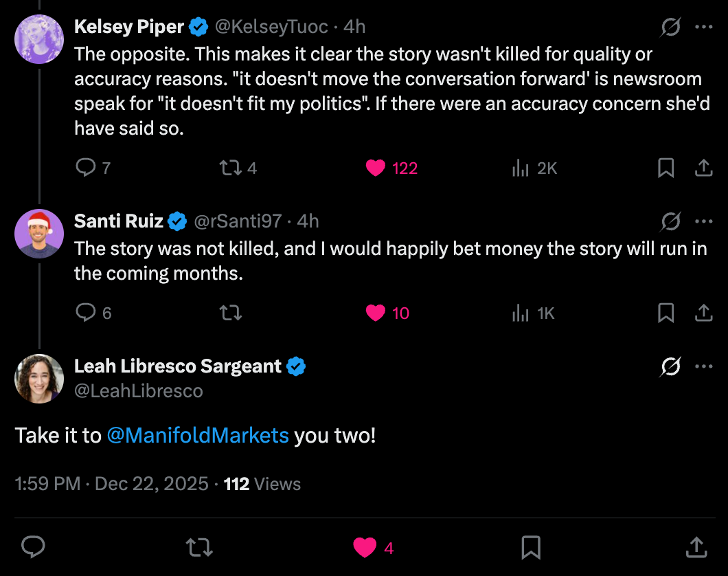This screenshot has width=728, height=576.
Task: Open Leah Libresco Sargeant's profile picture
Action: (39, 379)
